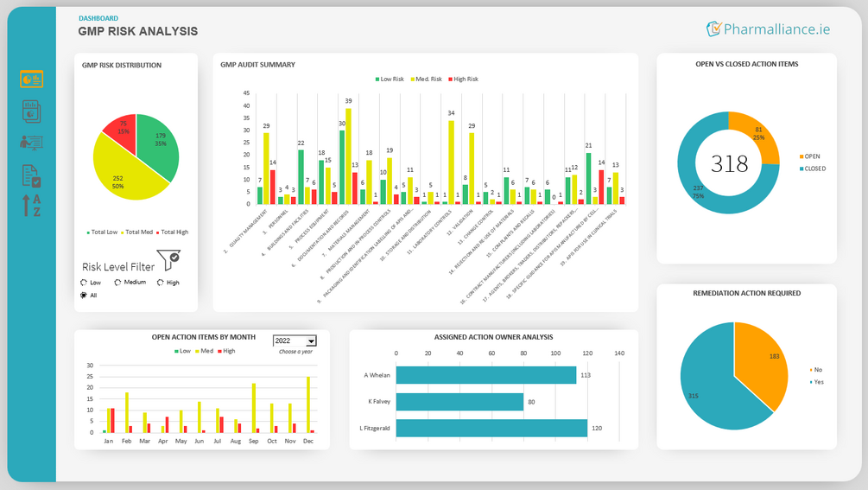Open the 2022 year dropdown arrow

point(311,341)
